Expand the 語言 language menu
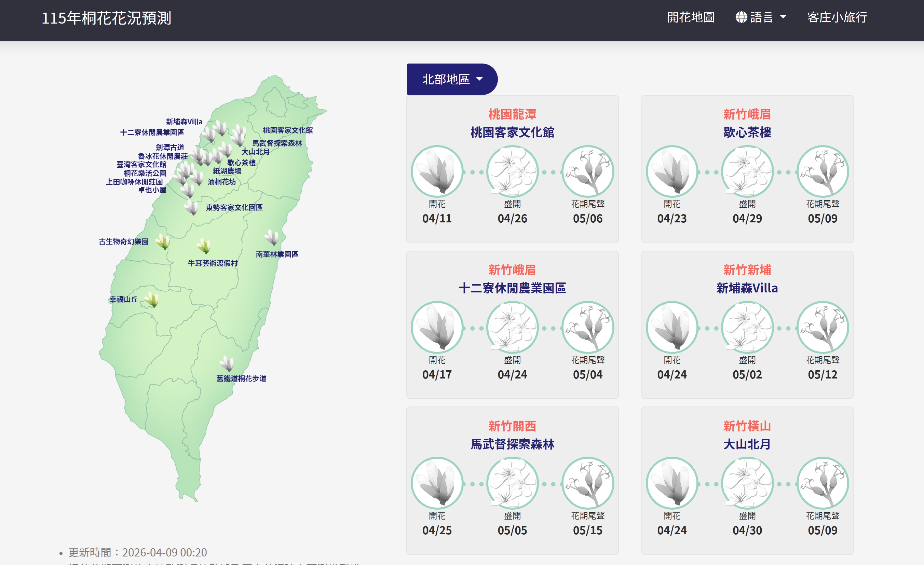The height and width of the screenshot is (565, 924). click(x=761, y=17)
